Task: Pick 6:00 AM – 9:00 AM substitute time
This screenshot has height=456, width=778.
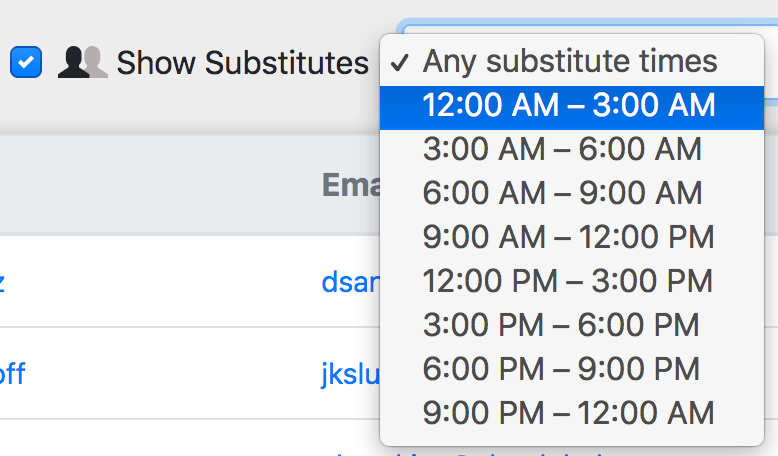Action: [x=562, y=193]
